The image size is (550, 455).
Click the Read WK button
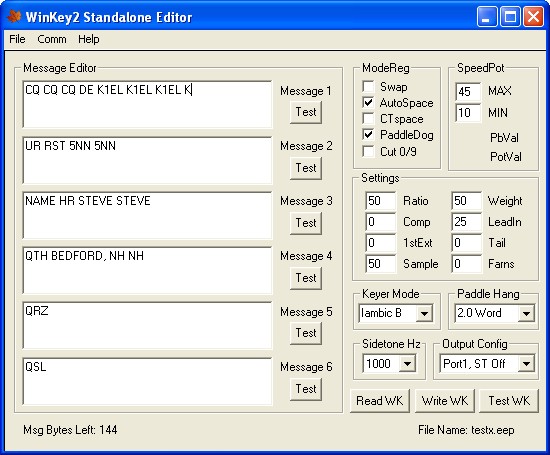pos(380,401)
